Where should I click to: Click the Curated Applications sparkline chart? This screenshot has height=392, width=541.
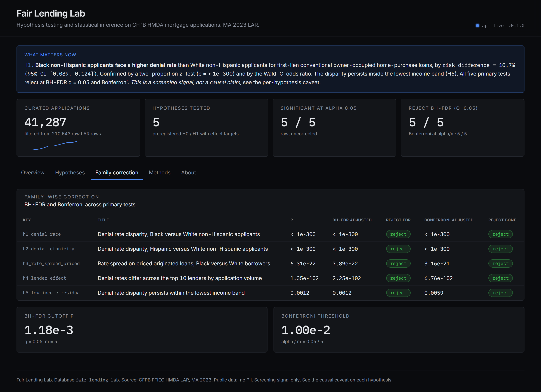51,146
